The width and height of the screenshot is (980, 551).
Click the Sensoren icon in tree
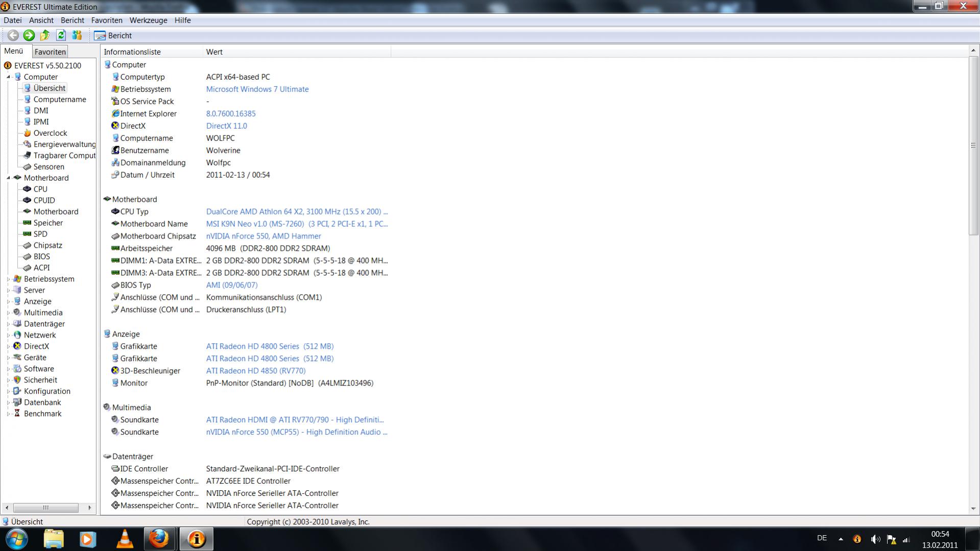27,166
